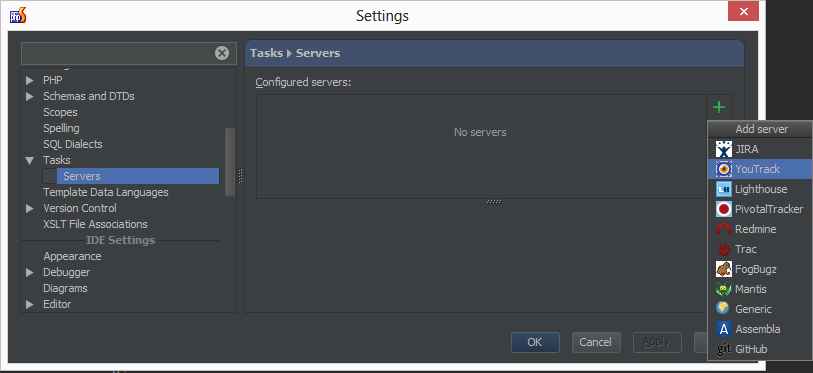The width and height of the screenshot is (813, 373).
Task: Click the settings tree vertical scrollbar
Action: click(230, 162)
